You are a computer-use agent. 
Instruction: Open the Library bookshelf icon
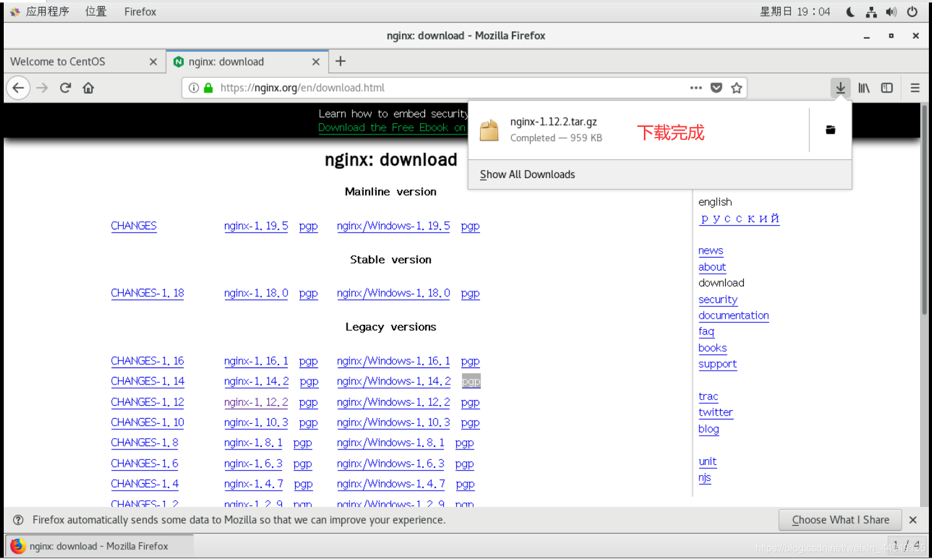(864, 87)
